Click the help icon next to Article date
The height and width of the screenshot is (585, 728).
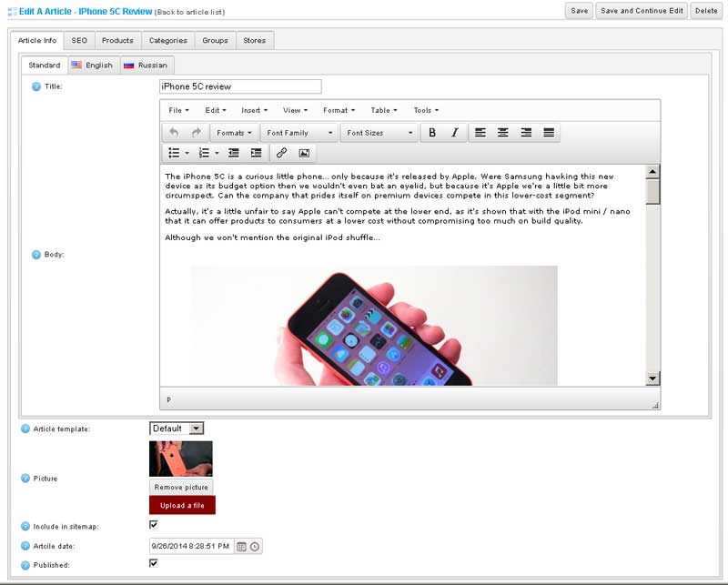[x=25, y=546]
